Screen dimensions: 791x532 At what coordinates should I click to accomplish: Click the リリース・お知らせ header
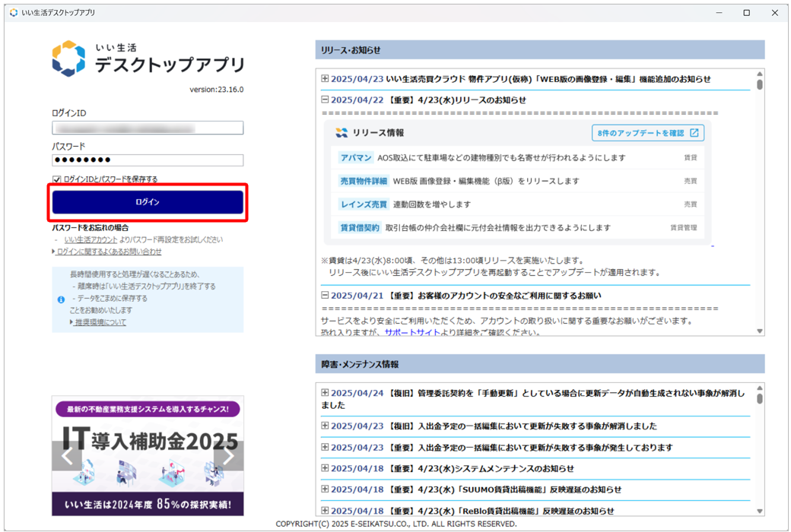(x=540, y=50)
